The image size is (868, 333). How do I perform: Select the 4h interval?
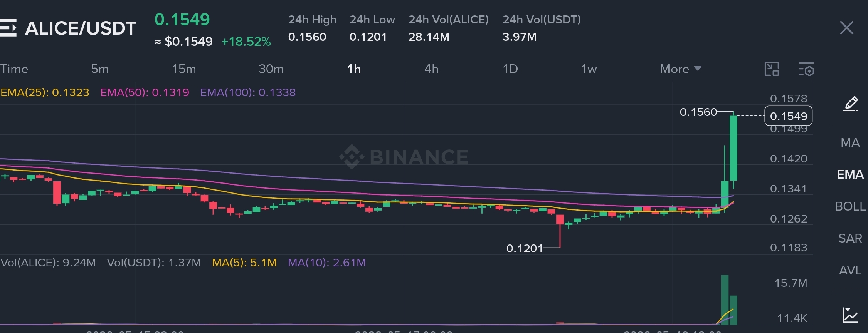tap(431, 69)
